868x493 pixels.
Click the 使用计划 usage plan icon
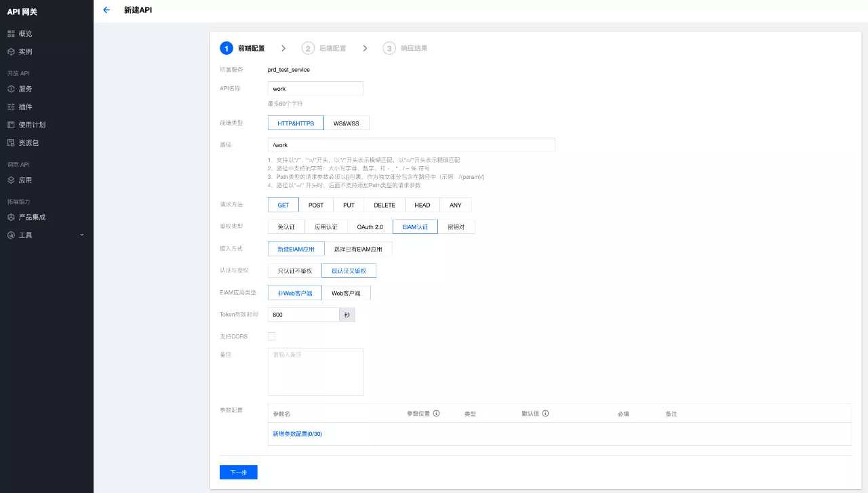11,125
